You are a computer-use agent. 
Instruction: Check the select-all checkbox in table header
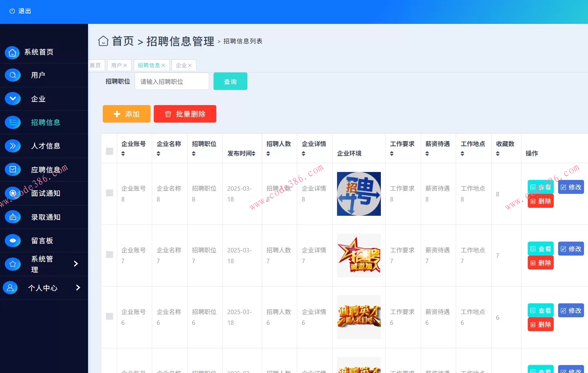109,151
